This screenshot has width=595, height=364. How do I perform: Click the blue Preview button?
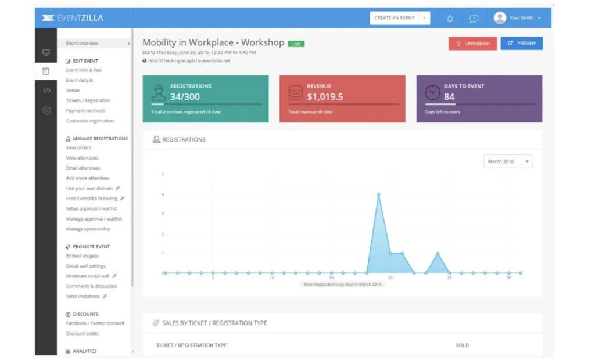(x=521, y=43)
